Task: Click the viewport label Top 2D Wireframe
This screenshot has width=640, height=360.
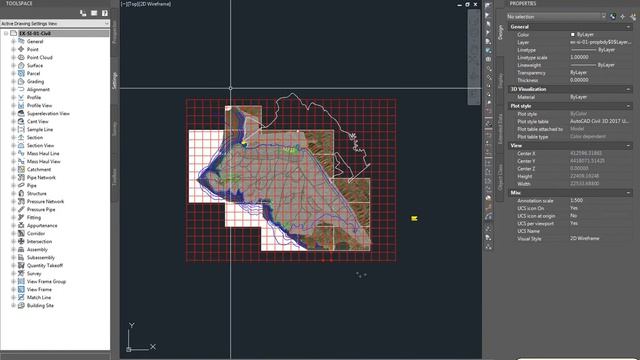Action: pos(146,4)
